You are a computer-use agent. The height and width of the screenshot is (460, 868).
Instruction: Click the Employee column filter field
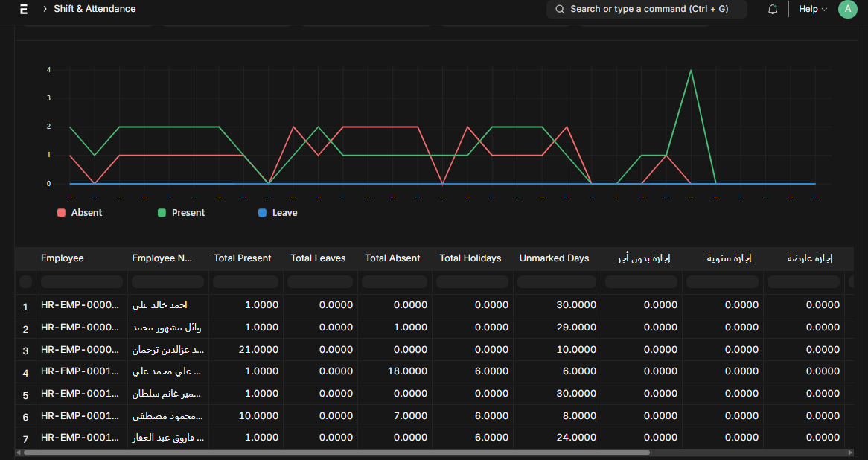pos(82,282)
